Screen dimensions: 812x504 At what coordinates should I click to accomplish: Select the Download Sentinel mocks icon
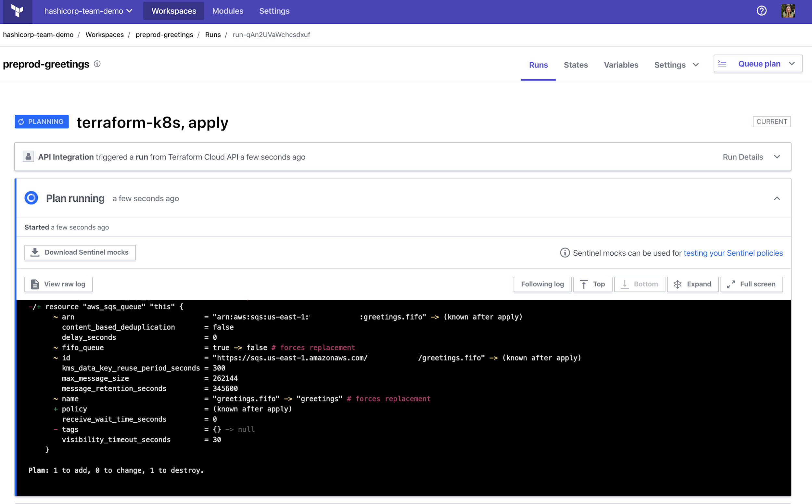coord(34,252)
